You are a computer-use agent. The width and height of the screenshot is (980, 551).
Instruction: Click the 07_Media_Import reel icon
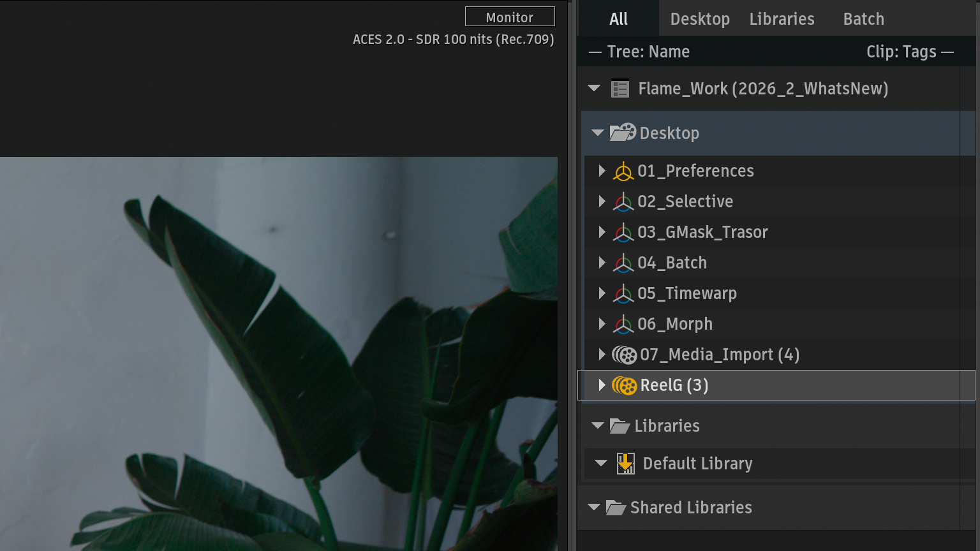click(x=625, y=355)
